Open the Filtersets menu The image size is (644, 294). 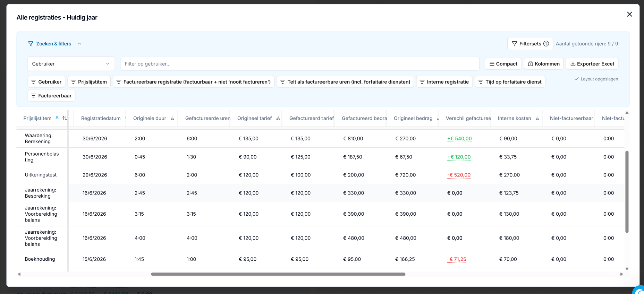tap(530, 44)
